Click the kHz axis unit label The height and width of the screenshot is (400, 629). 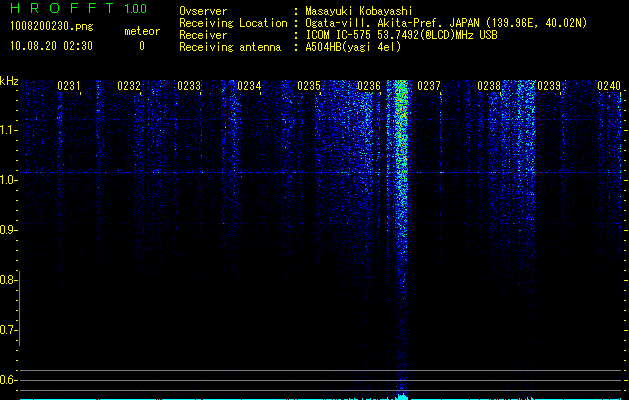point(9,81)
